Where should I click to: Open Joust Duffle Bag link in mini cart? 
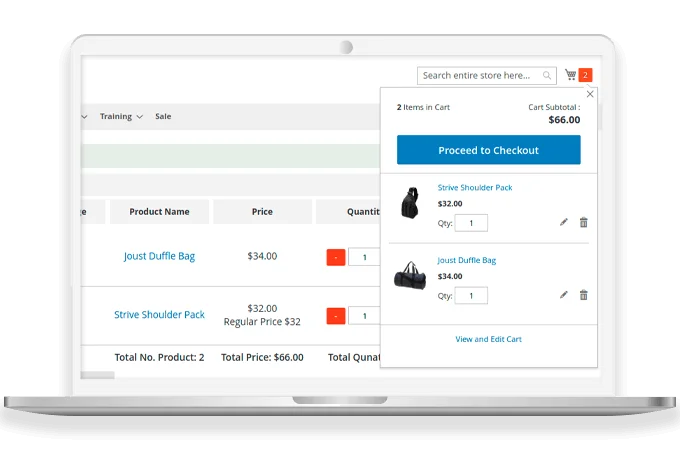click(467, 260)
